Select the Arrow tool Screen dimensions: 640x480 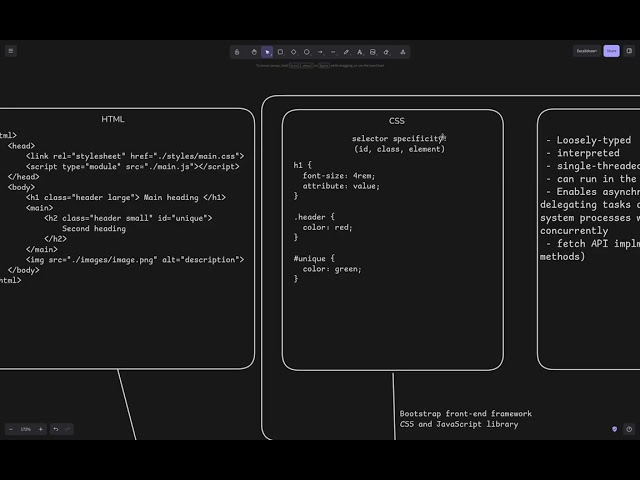point(320,52)
